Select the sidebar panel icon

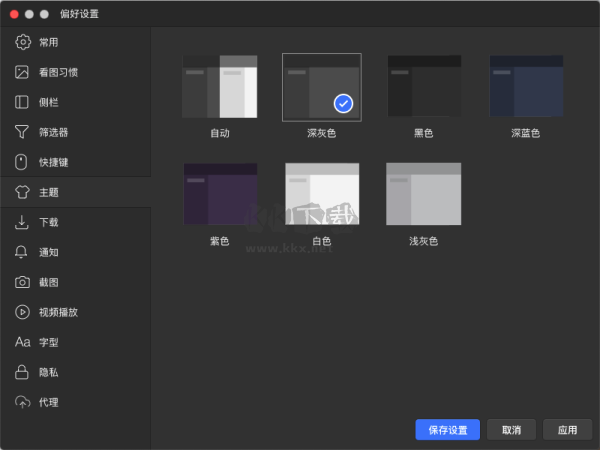tap(22, 102)
